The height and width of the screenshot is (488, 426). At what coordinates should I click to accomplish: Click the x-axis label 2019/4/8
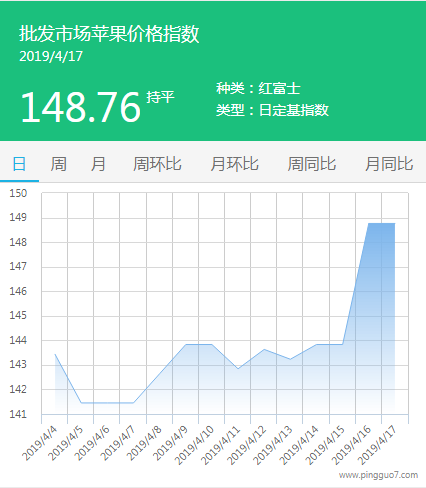tap(144, 443)
